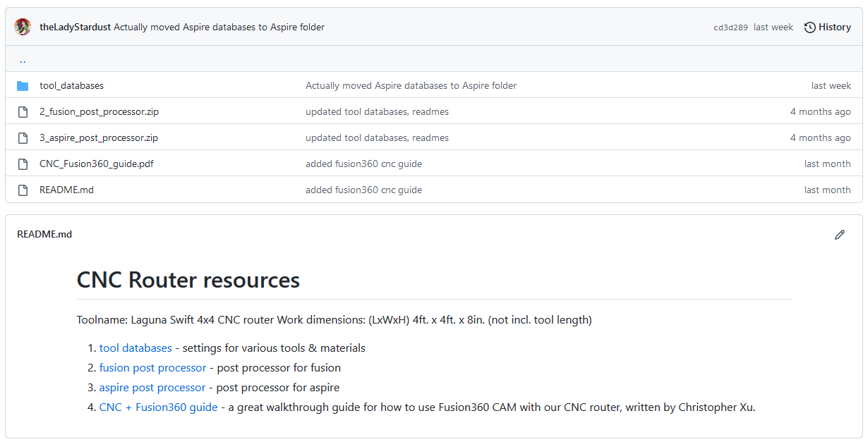The image size is (868, 442).
Task: Follow the fusion post processor README link
Action: click(x=152, y=367)
